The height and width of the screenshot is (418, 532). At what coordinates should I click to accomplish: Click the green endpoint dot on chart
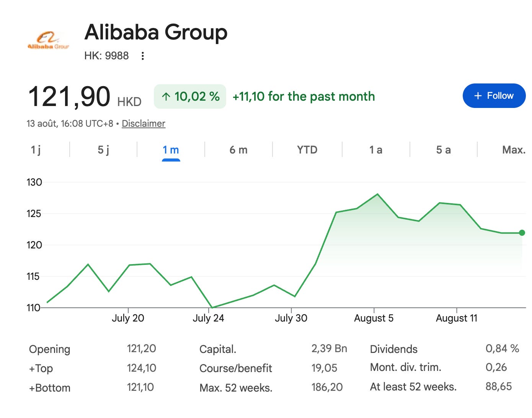(x=522, y=233)
